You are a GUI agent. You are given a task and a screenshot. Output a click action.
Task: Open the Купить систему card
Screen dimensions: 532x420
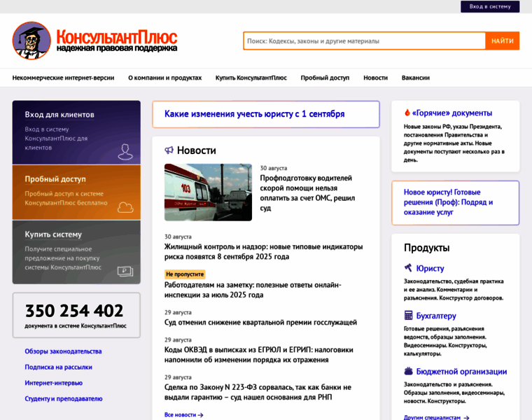pyautogui.click(x=76, y=252)
